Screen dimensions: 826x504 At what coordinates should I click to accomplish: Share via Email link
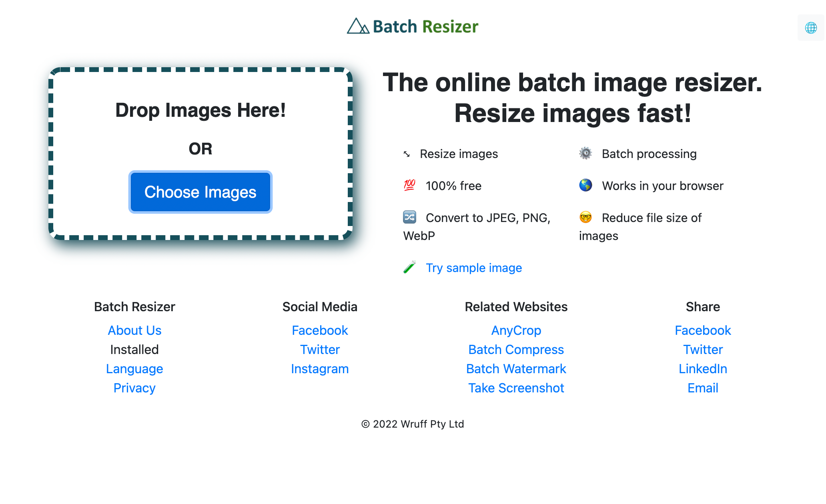click(x=703, y=388)
